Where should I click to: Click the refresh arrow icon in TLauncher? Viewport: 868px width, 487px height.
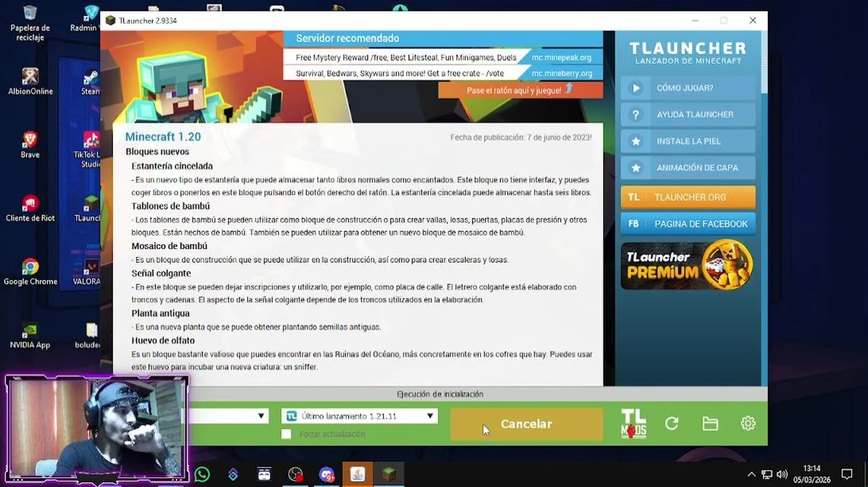click(x=671, y=423)
